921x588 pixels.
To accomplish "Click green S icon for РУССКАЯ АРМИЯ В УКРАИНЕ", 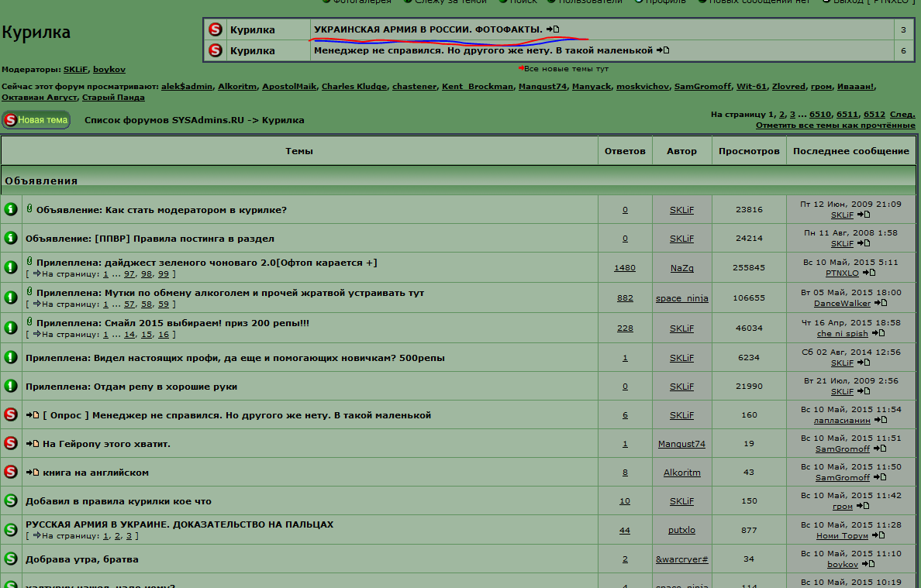I will pos(11,530).
